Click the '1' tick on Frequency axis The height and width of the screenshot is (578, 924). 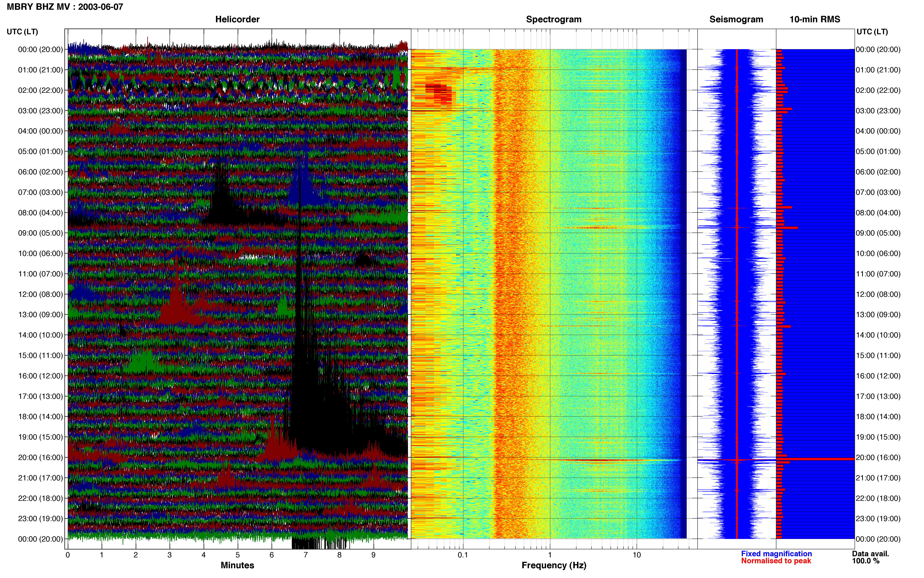point(550,555)
